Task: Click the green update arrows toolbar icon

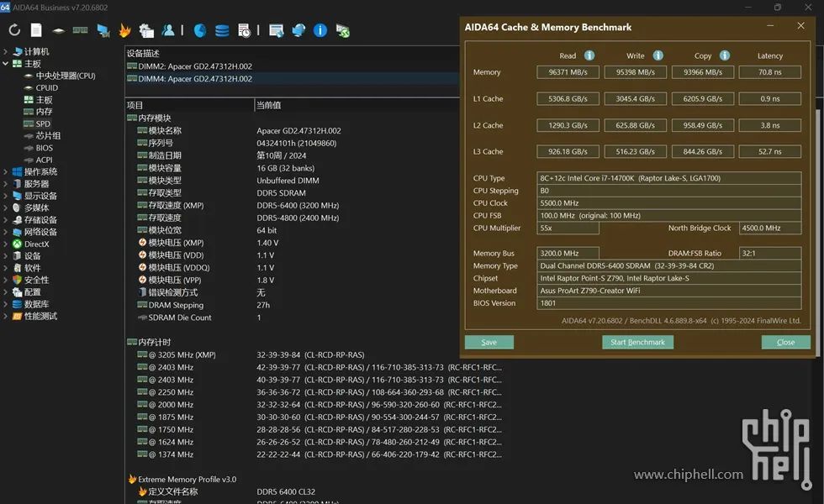Action: click(x=343, y=31)
